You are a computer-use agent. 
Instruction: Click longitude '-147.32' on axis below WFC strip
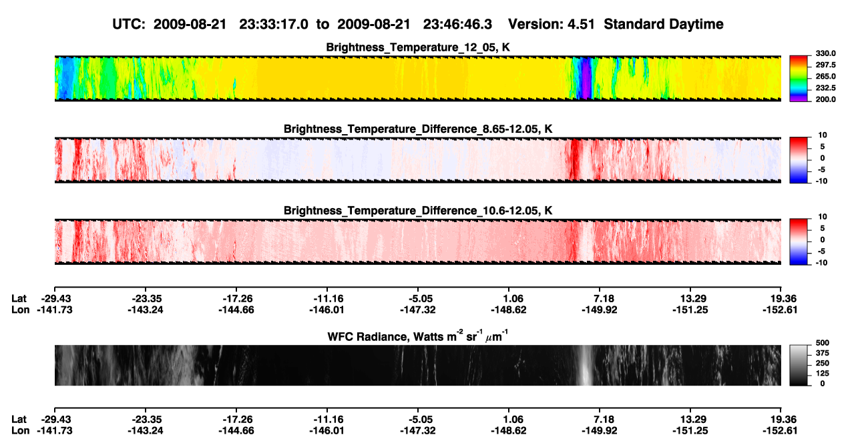click(x=418, y=430)
